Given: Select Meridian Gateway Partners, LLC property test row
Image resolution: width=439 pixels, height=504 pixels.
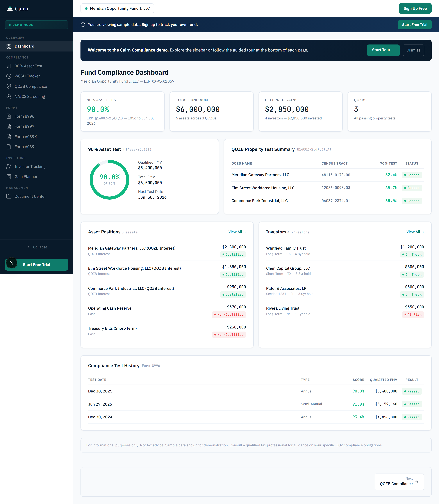Looking at the screenshot, I should 328,175.
